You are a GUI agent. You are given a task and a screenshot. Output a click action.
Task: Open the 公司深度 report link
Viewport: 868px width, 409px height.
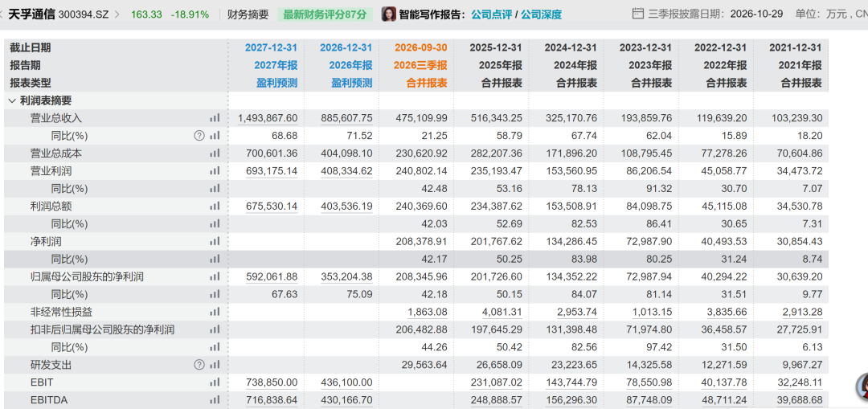pyautogui.click(x=542, y=15)
